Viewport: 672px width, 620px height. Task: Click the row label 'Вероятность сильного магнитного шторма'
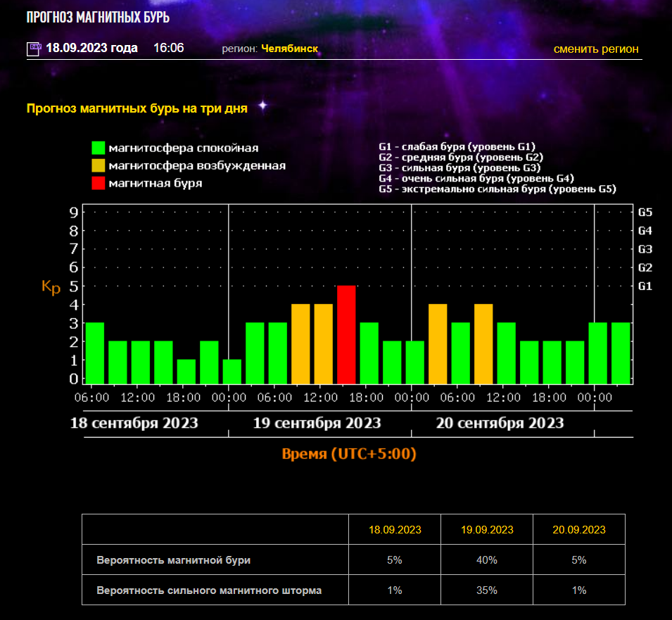point(209,590)
